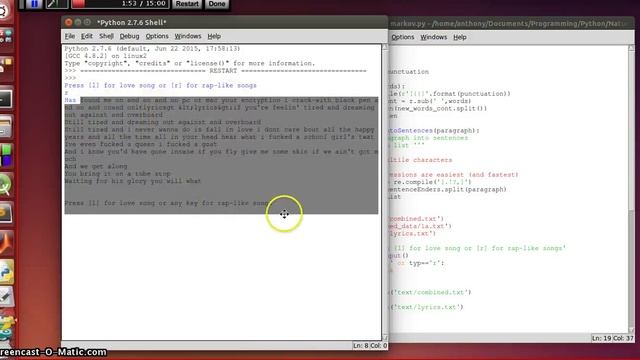Open Options menu in markov.py editor window

[402, 37]
